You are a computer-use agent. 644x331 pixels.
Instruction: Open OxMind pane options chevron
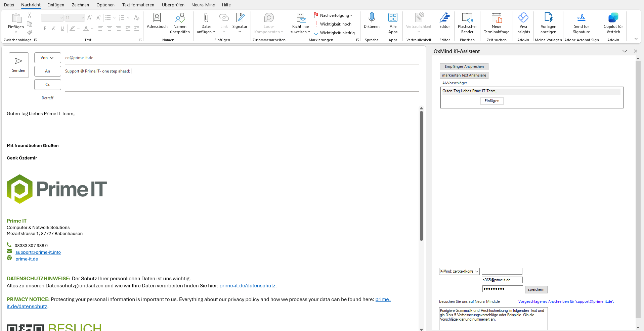click(x=625, y=51)
